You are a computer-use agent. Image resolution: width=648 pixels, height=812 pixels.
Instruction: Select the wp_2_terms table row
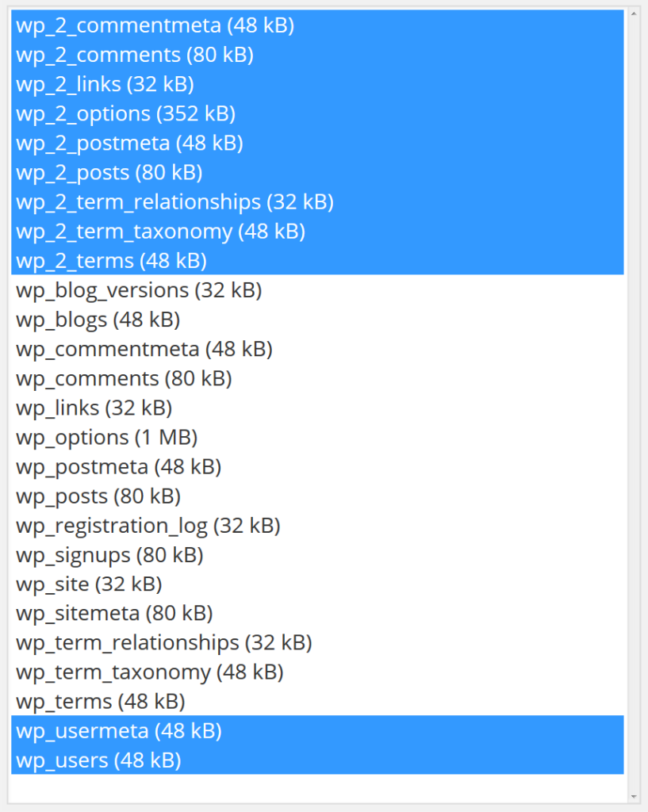coord(111,261)
